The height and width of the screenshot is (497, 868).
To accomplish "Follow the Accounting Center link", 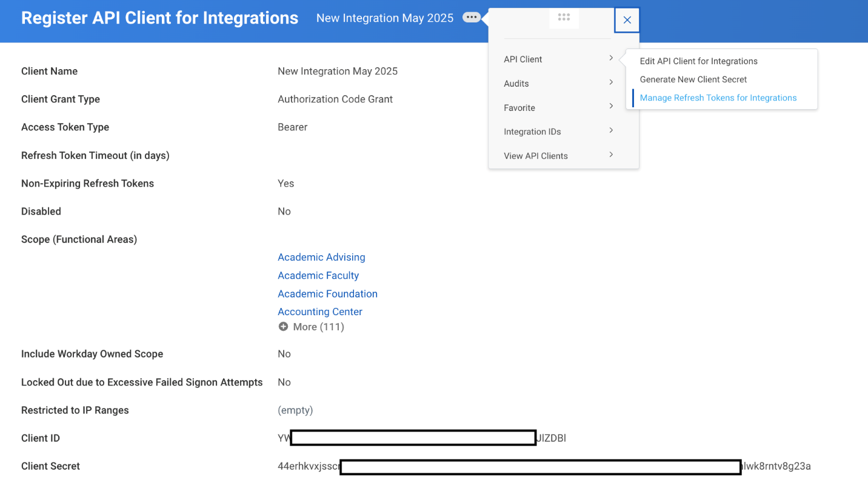I will pos(320,312).
